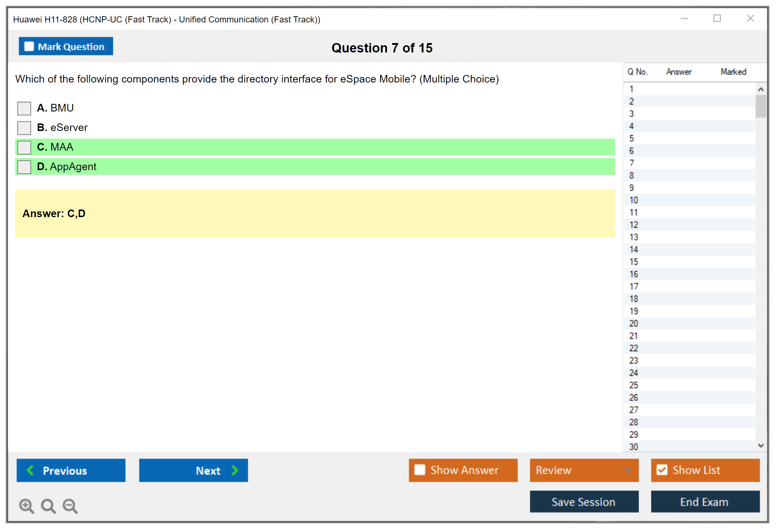The image size is (778, 532).
Task: Check option A. BMU
Action: coord(24,108)
